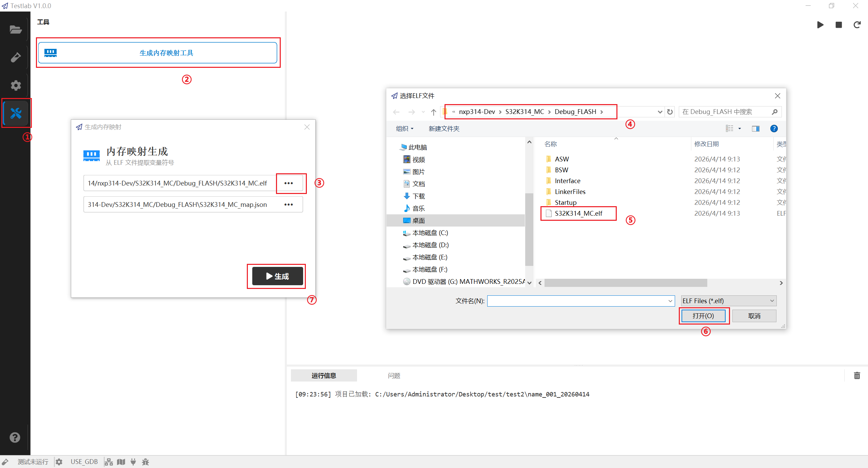
Task: Open help question mark in sidebar
Action: tap(15, 437)
